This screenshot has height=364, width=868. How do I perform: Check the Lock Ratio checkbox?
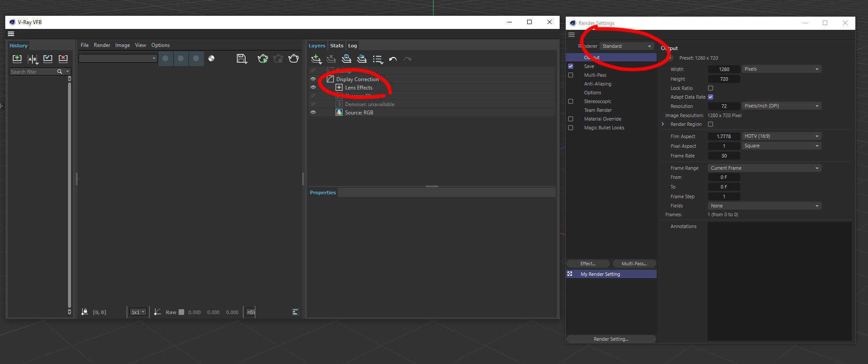(x=711, y=88)
